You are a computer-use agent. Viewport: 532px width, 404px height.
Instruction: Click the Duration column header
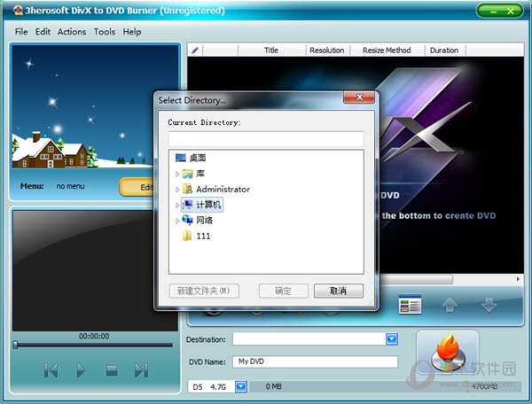tap(444, 50)
